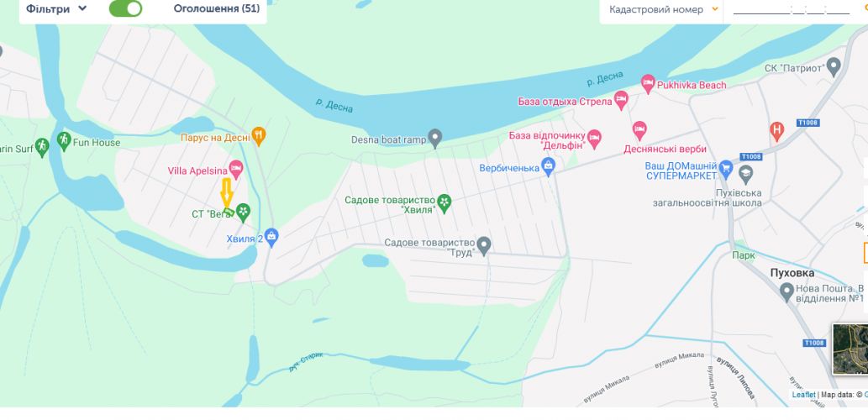The image size is (868, 420).
Task: Click the Хвиля 2 shopping pin
Action: (x=271, y=238)
